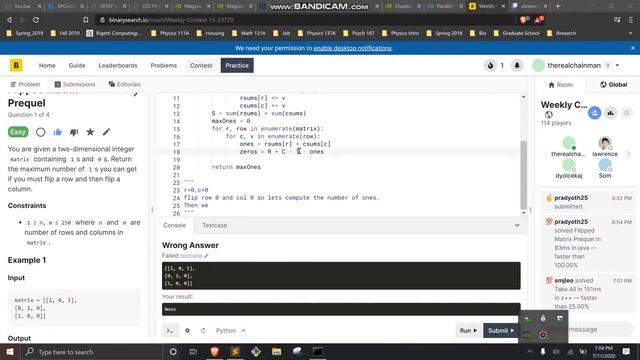Open the failed testcase link
The width and height of the screenshot is (640, 360).
point(191,256)
